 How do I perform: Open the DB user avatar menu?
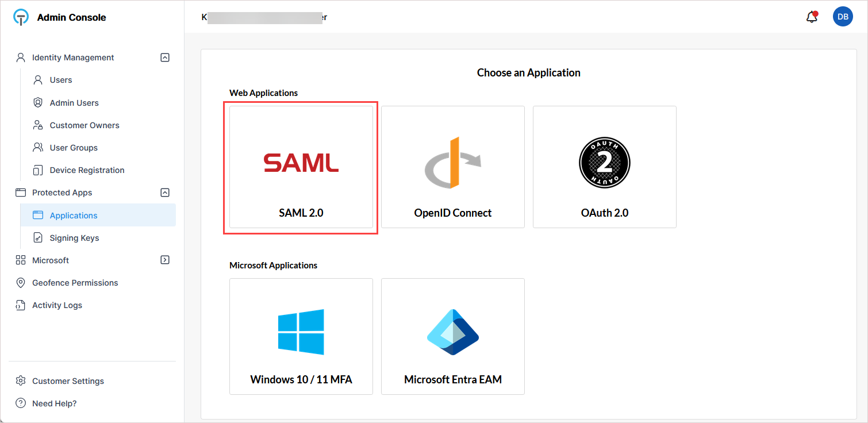point(843,17)
